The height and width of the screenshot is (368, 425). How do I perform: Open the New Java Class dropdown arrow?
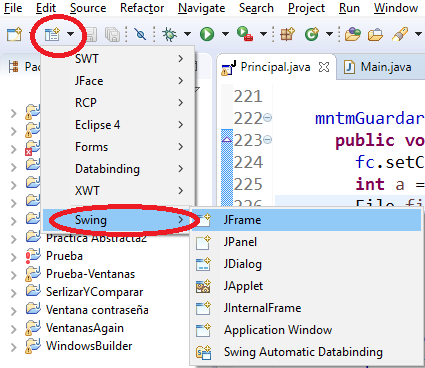[329, 34]
